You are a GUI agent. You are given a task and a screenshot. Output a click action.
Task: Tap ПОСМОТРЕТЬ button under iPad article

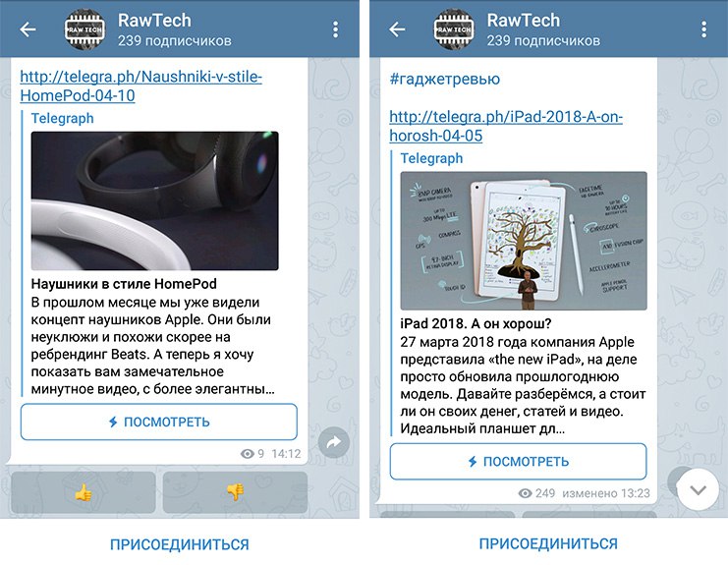pos(518,462)
